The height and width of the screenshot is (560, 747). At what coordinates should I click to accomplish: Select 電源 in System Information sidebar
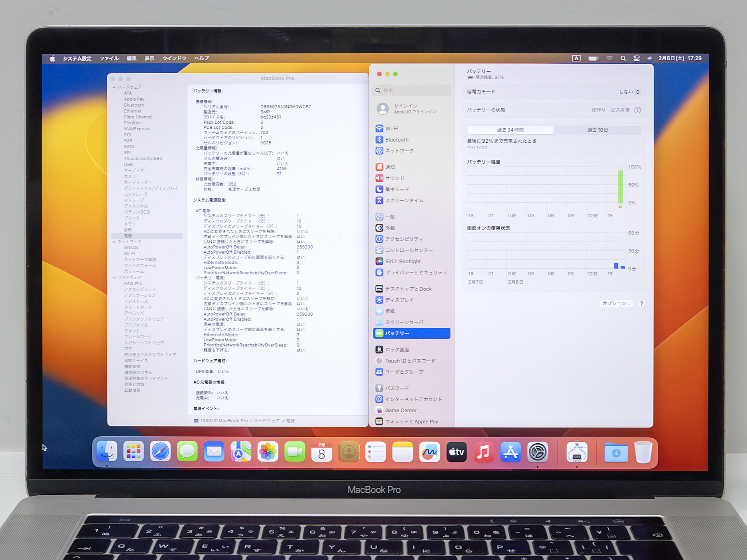(x=147, y=236)
